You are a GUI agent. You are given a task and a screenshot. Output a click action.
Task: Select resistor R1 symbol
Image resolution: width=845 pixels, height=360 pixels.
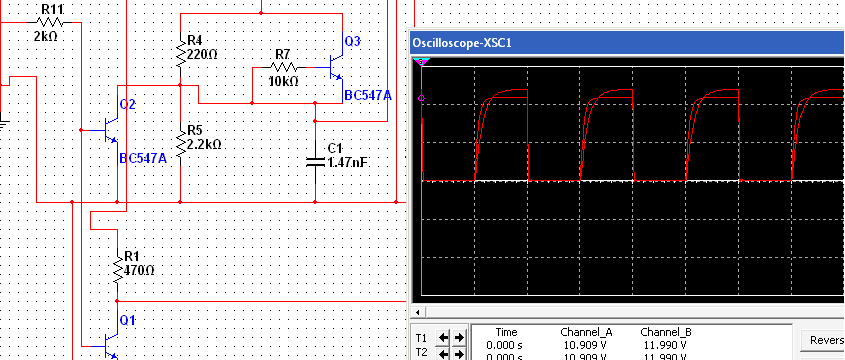pyautogui.click(x=117, y=268)
